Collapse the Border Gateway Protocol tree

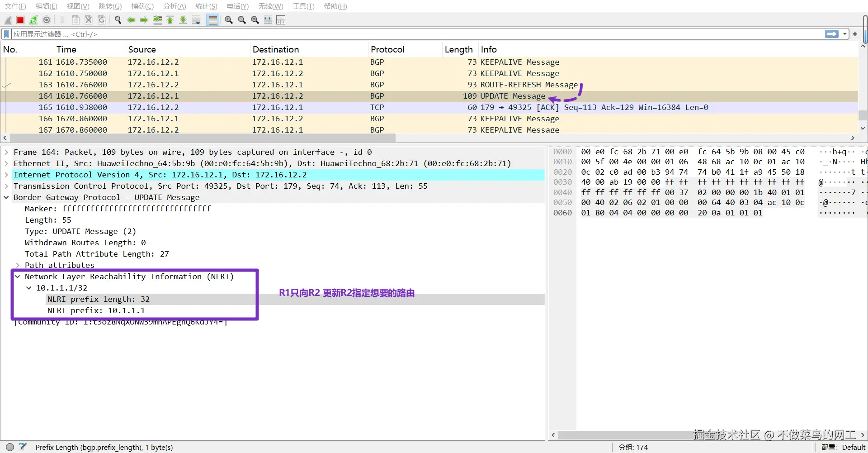point(6,197)
